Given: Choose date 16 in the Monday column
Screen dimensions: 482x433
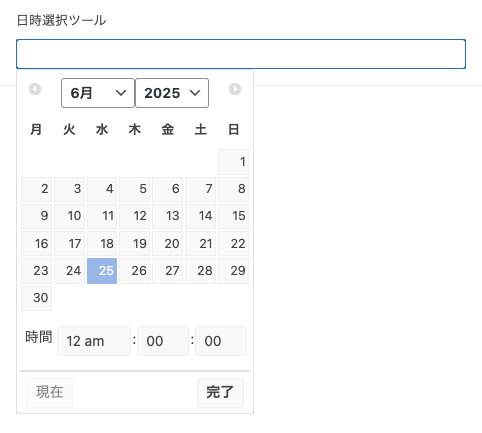Looking at the screenshot, I should (x=37, y=244).
